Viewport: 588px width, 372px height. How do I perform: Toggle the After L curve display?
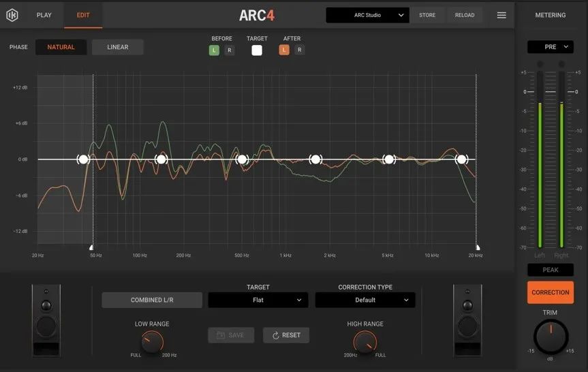tap(284, 50)
